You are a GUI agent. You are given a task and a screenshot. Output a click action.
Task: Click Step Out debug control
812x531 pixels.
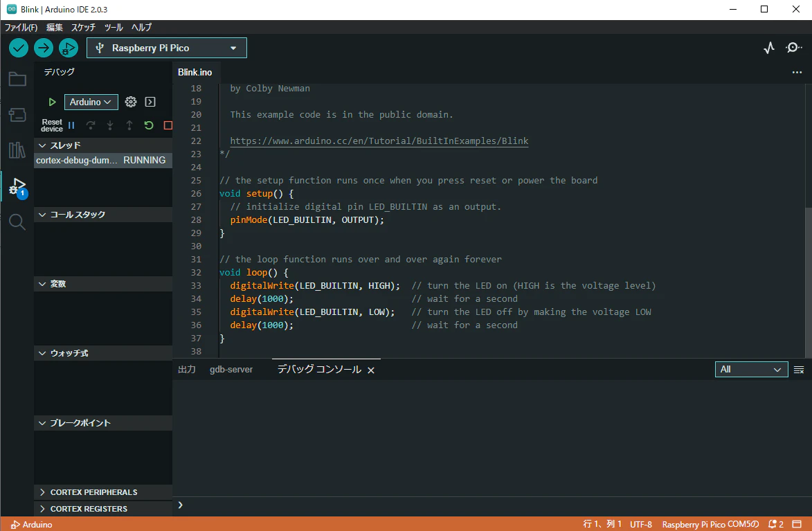(x=129, y=125)
